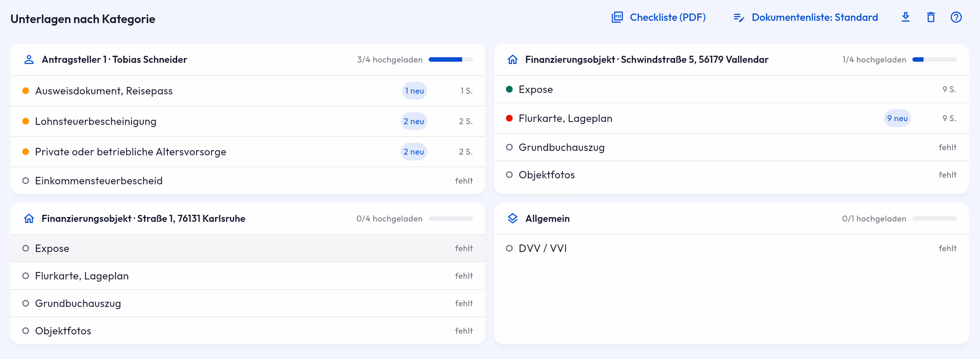Click the green status dot beside Expose
This screenshot has height=359, width=980.
click(509, 89)
